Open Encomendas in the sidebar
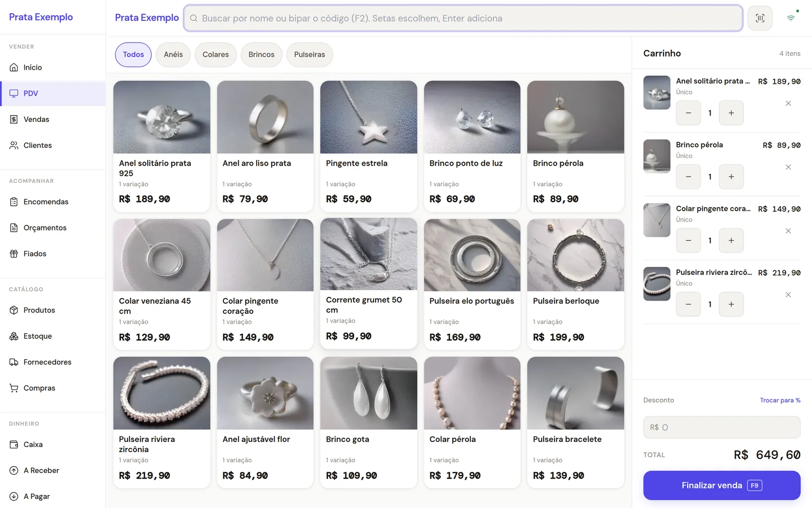Image resolution: width=812 pixels, height=508 pixels. pyautogui.click(x=53, y=202)
